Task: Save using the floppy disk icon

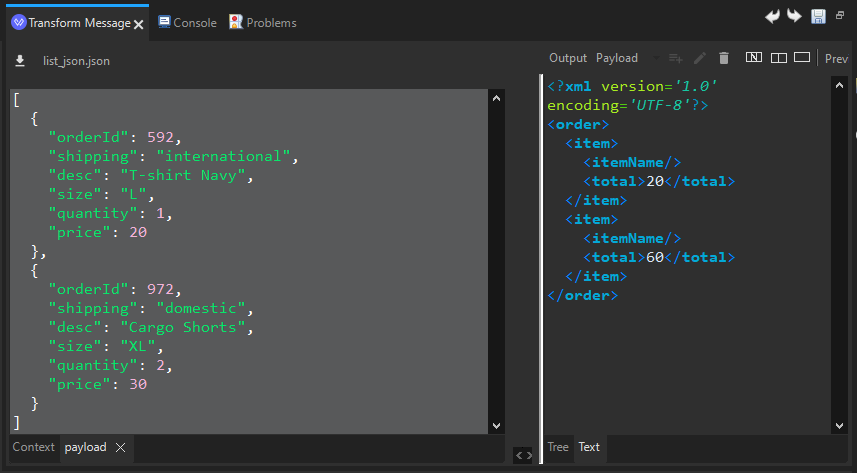Action: (x=818, y=16)
